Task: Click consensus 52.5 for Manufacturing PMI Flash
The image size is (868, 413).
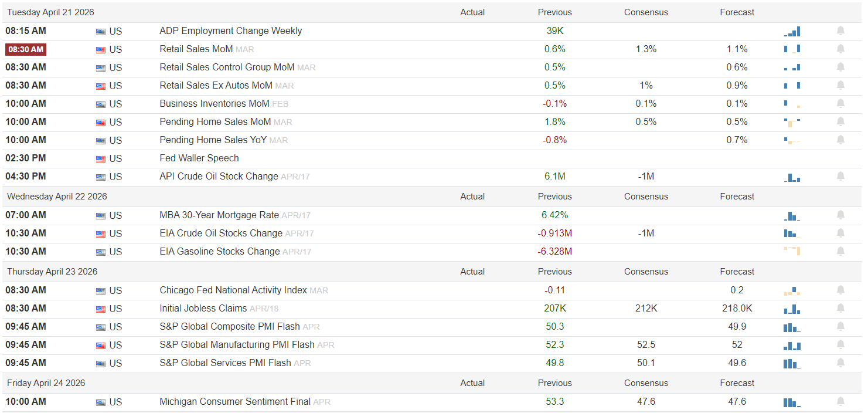Action: tap(646, 344)
